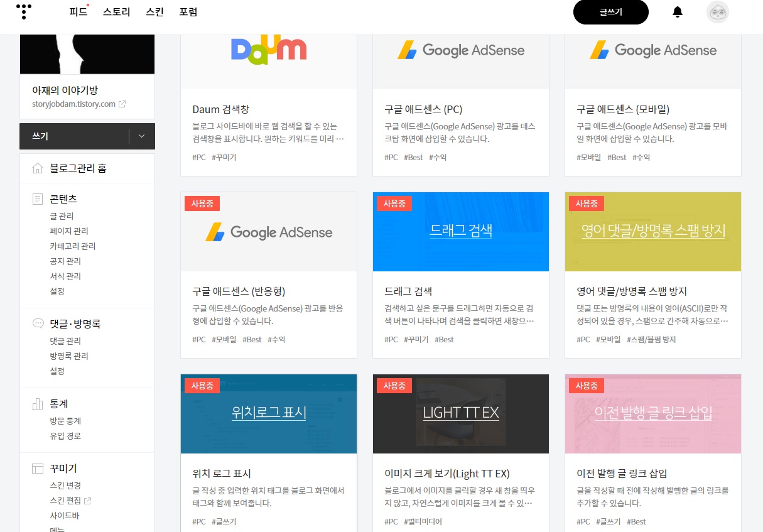Click the pink 이전 발행 글 링크 삽입 banner
This screenshot has width=763, height=532.
tap(653, 414)
